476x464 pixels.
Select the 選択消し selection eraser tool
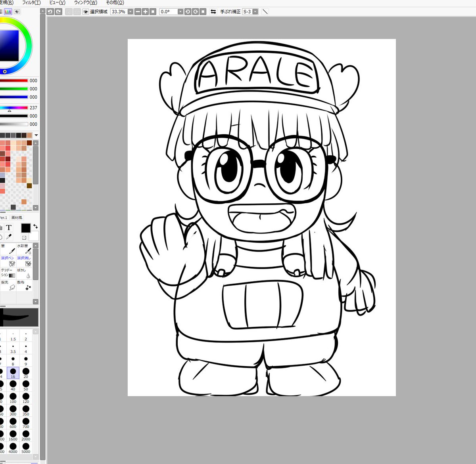pos(24,261)
